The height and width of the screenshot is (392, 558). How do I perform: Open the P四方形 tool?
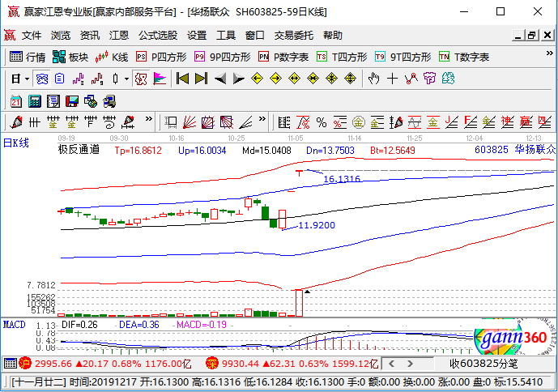(161, 57)
